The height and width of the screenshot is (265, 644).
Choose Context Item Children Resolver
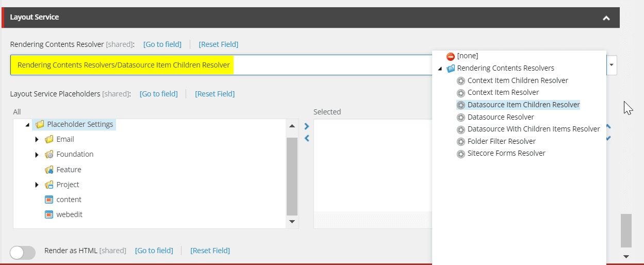pyautogui.click(x=518, y=80)
